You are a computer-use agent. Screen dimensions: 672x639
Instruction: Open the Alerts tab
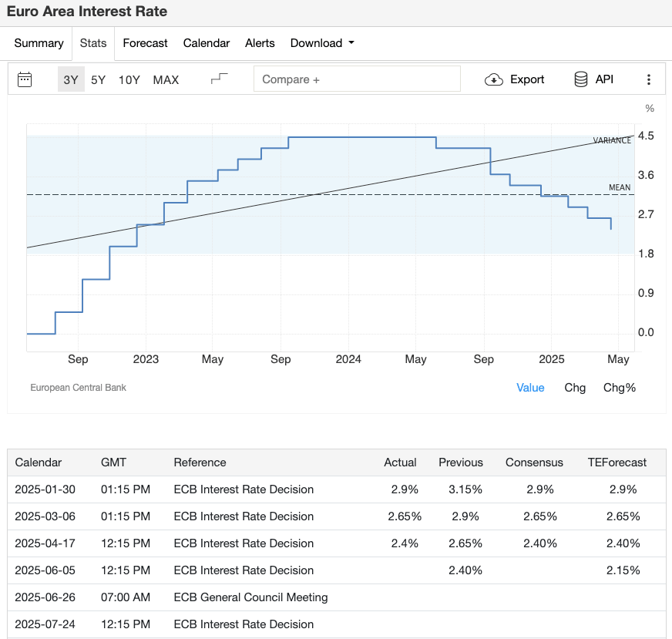(260, 43)
